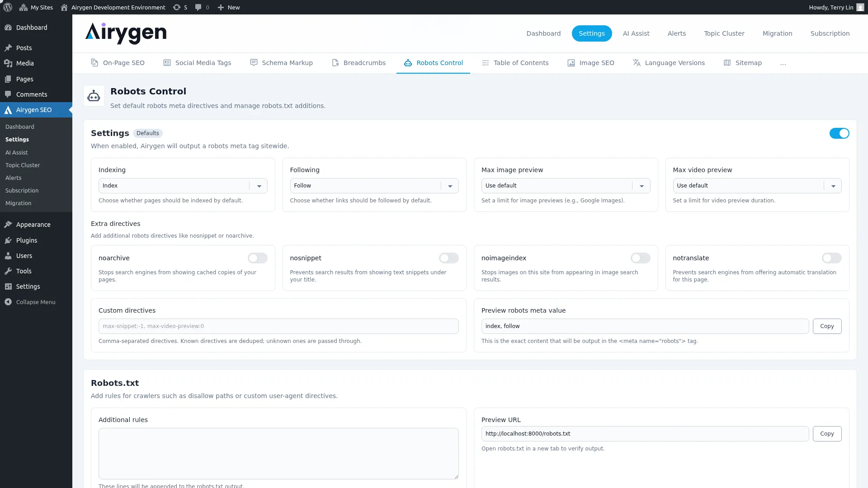Enable the noimageindex directive toggle
The width and height of the screenshot is (868, 488).
point(640,258)
